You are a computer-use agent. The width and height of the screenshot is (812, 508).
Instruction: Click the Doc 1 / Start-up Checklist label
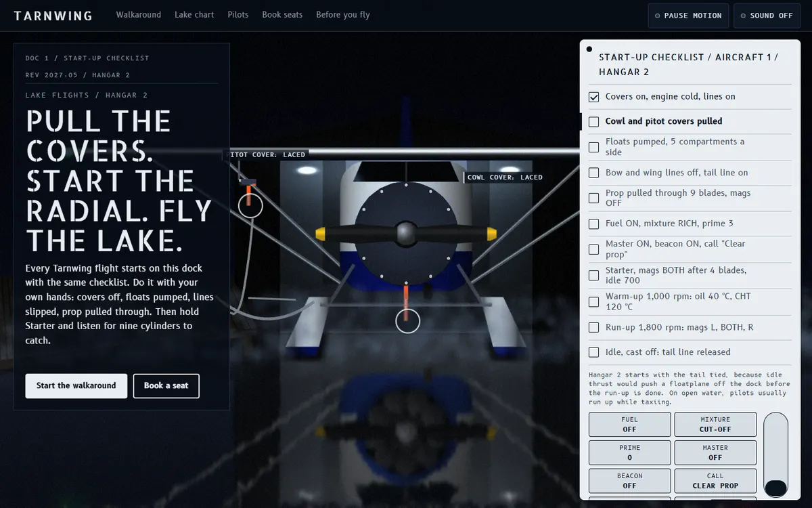click(x=87, y=58)
